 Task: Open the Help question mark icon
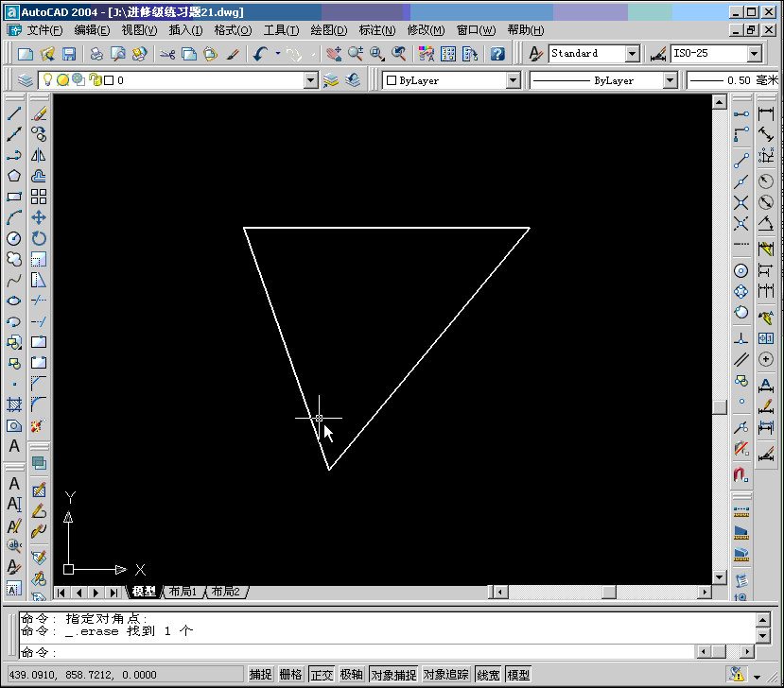pos(497,54)
